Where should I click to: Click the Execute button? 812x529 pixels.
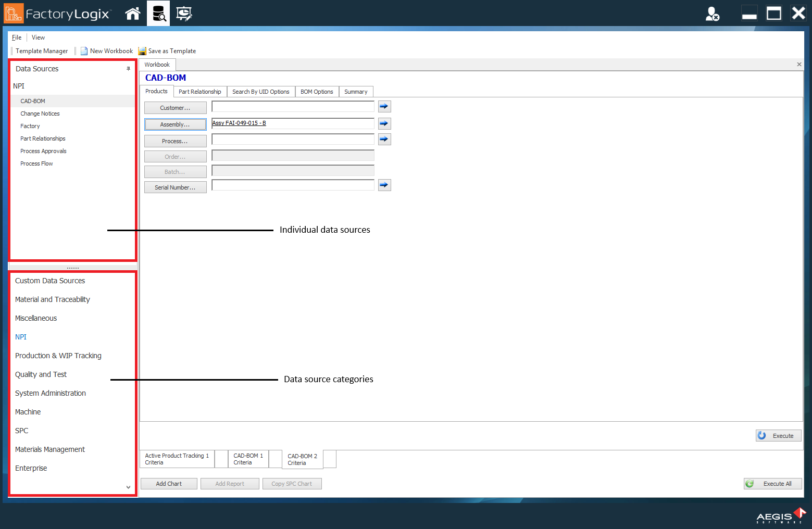[779, 435]
